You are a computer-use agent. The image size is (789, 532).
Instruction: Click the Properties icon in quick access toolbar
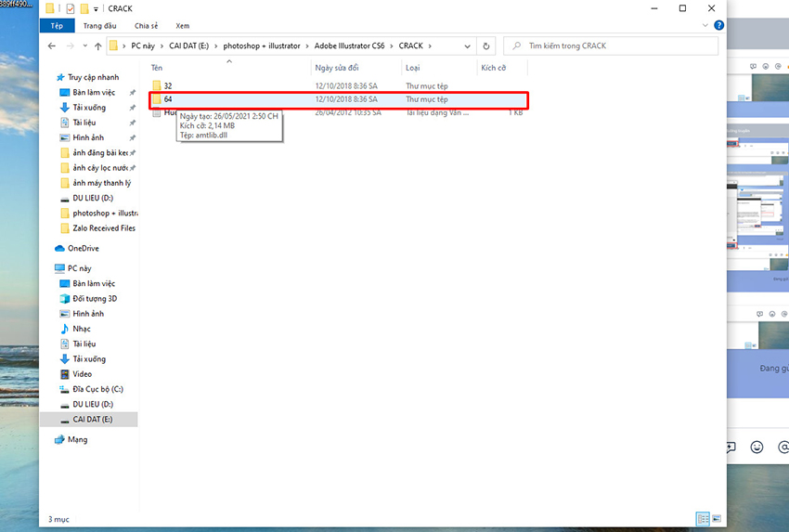pyautogui.click(x=70, y=8)
